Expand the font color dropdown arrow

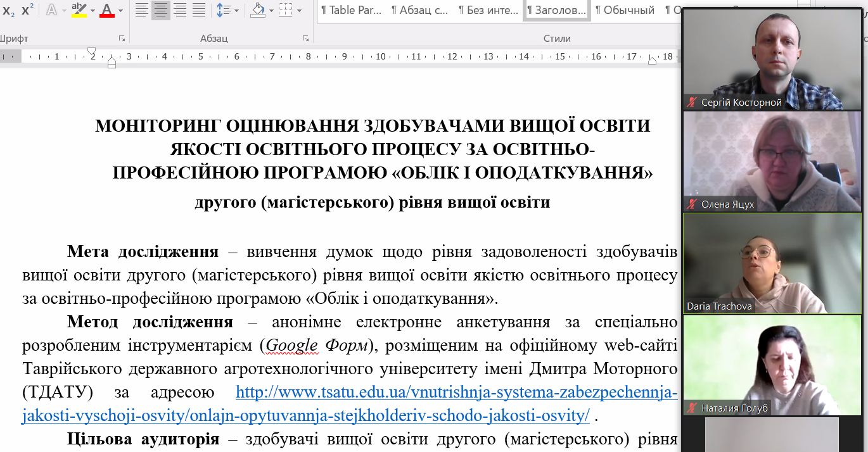(121, 10)
